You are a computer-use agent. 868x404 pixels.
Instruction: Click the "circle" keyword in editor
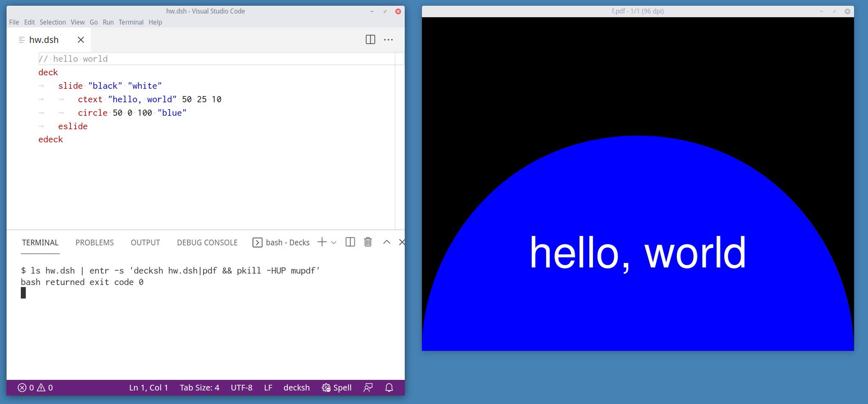pos(93,113)
